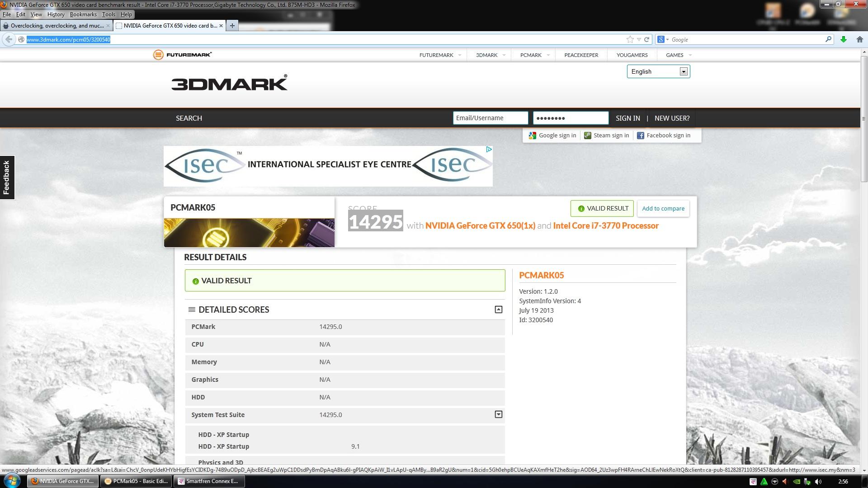Click the list icon beside DETAILED SCORES
868x488 pixels.
pos(192,310)
